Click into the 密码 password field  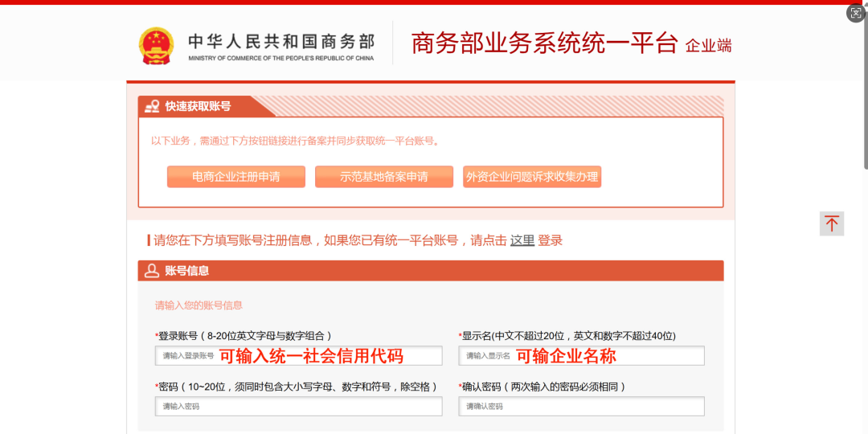pyautogui.click(x=298, y=407)
